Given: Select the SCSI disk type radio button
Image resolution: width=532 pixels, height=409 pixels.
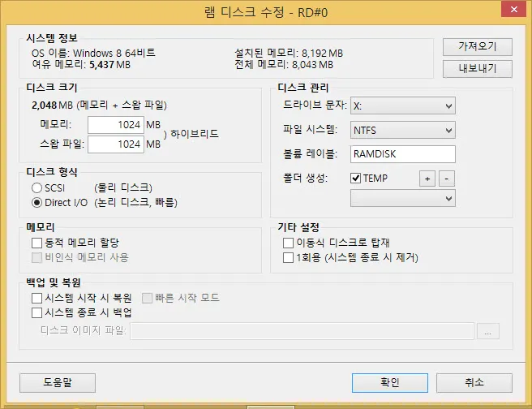Looking at the screenshot, I should (x=36, y=187).
